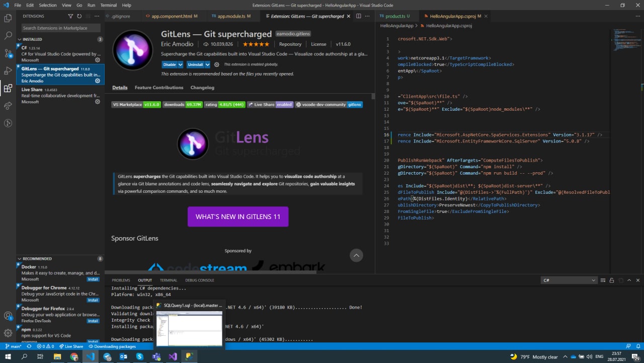Open the Search view in activity bar
This screenshot has width=644, height=363.
(x=8, y=36)
